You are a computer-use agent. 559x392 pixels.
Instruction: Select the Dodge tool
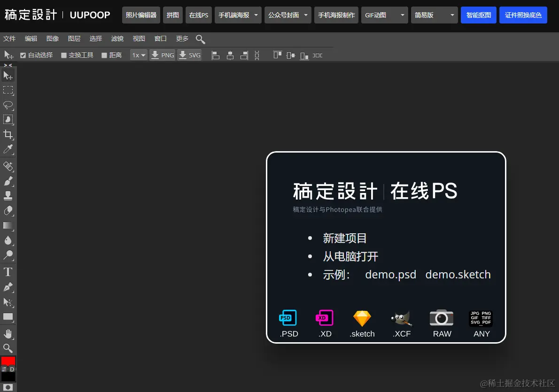(8, 255)
